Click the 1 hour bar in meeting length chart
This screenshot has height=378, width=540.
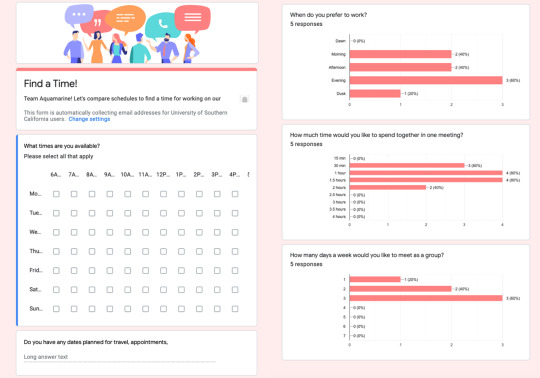(x=426, y=173)
